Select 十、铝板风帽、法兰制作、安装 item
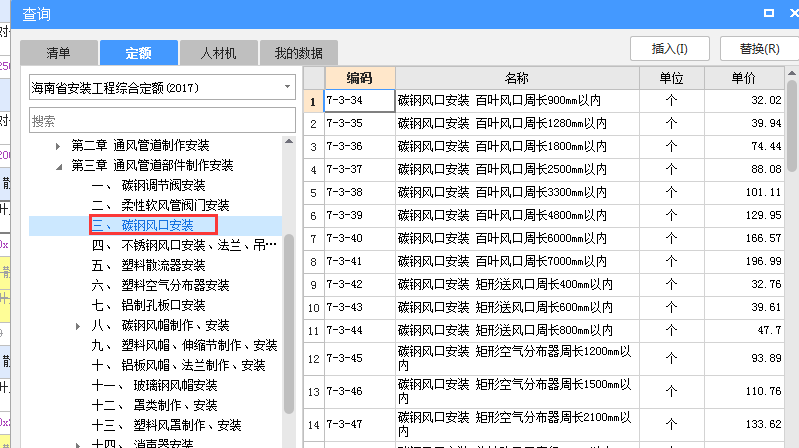This screenshot has width=799, height=448. tap(178, 365)
